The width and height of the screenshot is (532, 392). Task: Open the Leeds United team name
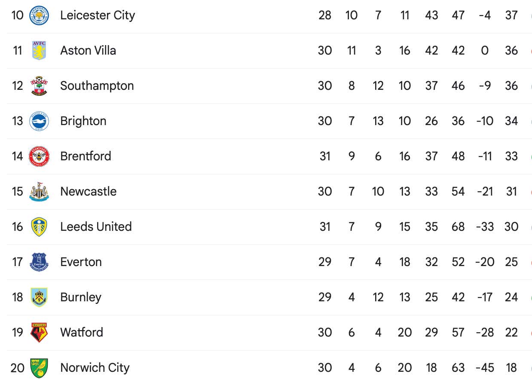point(96,227)
